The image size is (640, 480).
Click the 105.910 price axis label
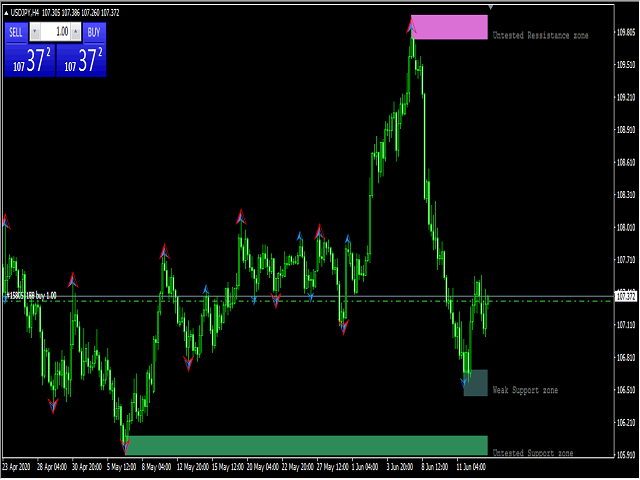pyautogui.click(x=625, y=454)
